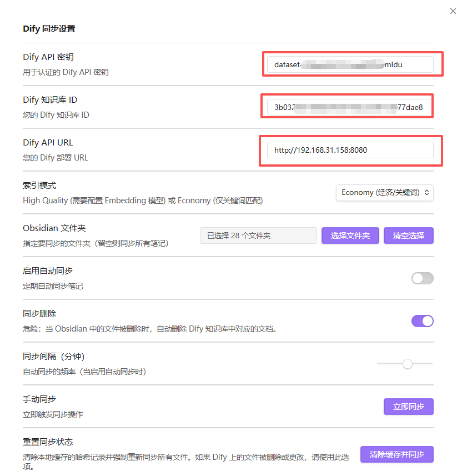Click the Dify 同步设置 heading
The image size is (457, 476).
48,28
